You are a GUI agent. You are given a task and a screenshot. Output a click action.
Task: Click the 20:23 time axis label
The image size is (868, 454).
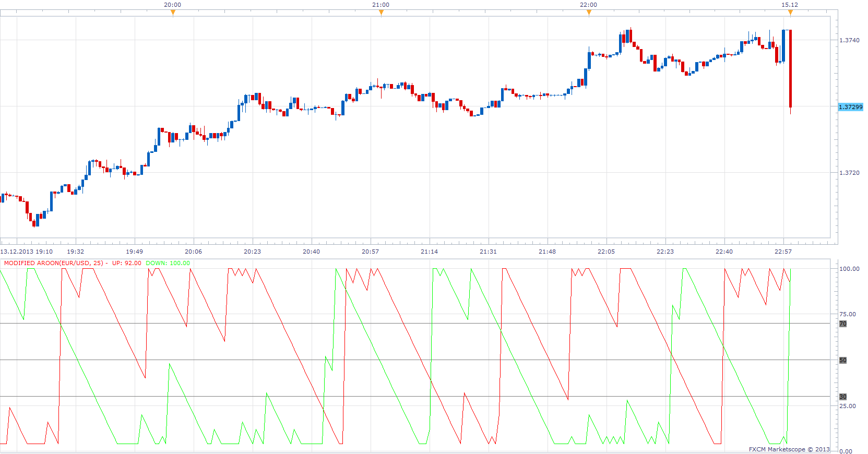253,252
